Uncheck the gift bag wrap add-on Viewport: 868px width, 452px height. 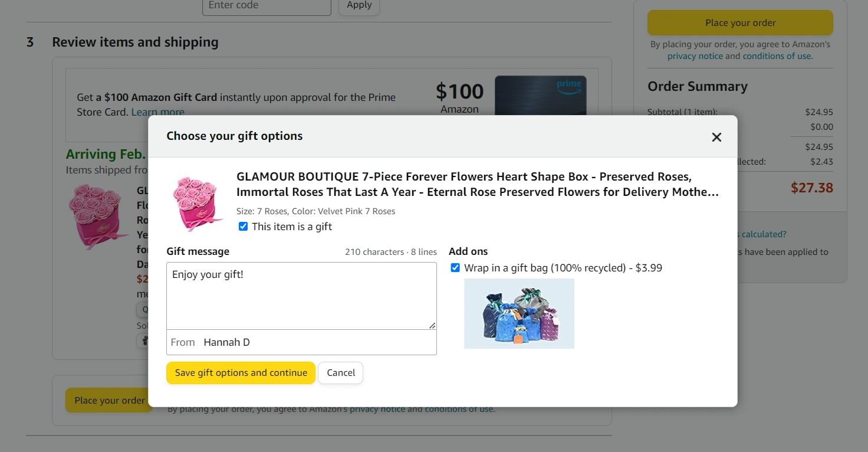(x=455, y=268)
